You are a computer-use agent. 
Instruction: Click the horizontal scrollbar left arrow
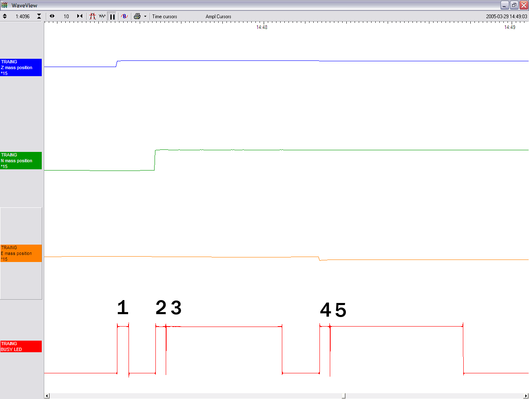click(x=47, y=396)
